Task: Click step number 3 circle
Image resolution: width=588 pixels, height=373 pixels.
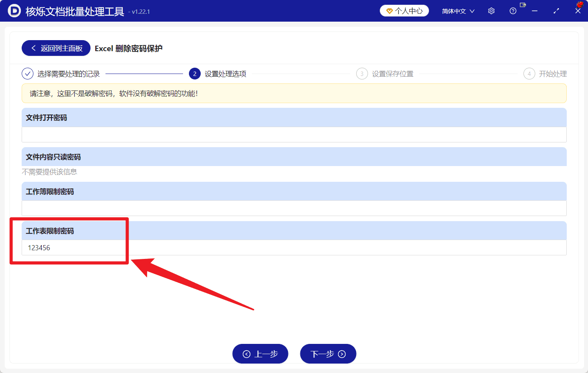Action: coord(362,74)
